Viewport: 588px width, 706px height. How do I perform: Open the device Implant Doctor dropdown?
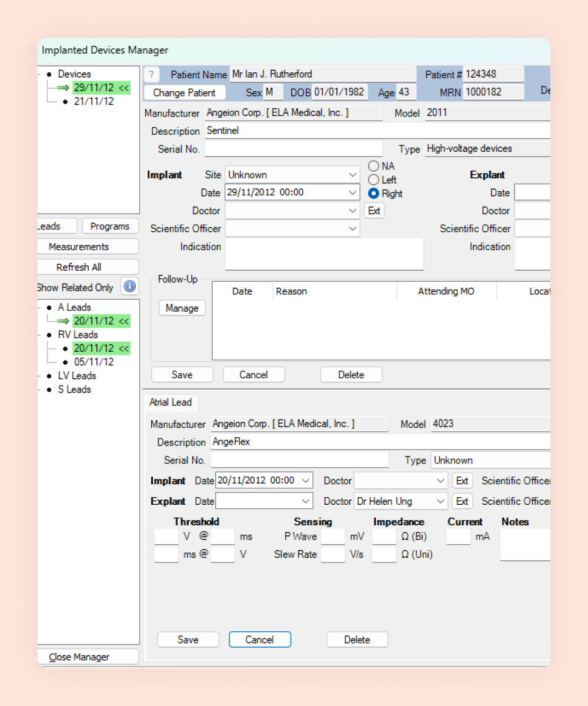point(353,211)
